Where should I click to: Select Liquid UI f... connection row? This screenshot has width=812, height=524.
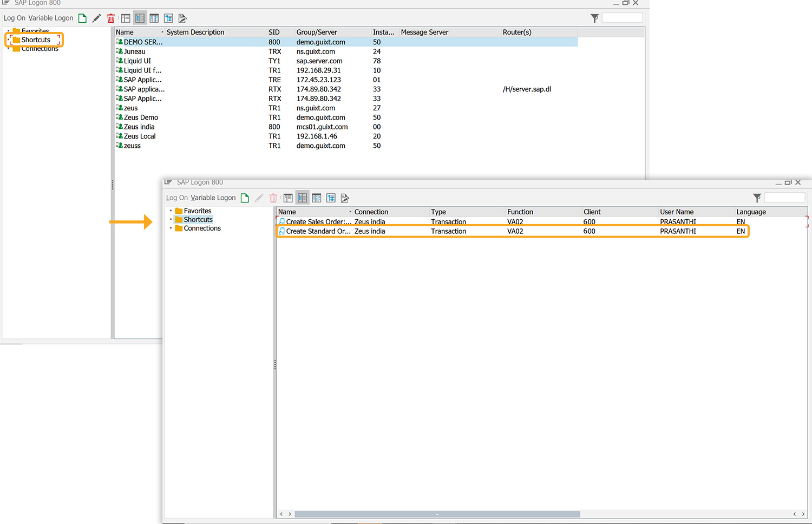tap(346, 70)
